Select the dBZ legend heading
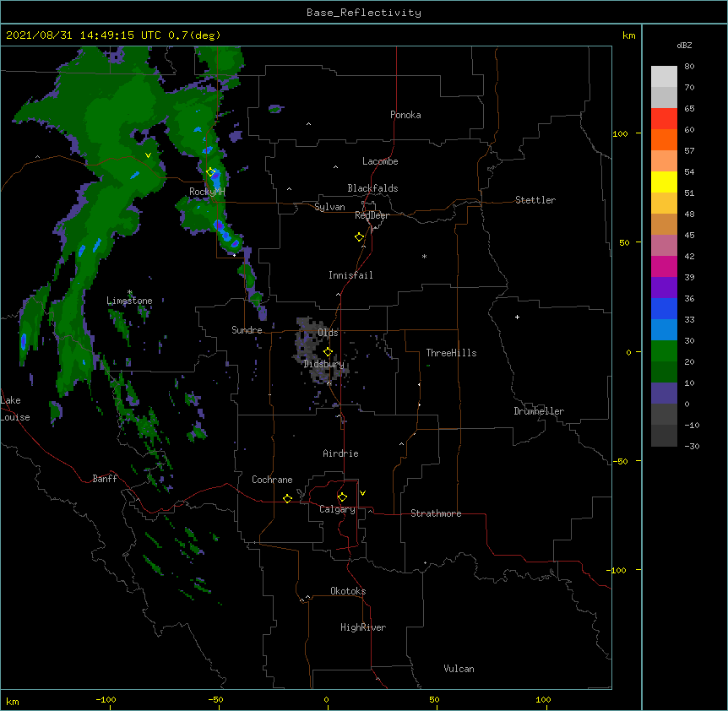 pyautogui.click(x=684, y=45)
